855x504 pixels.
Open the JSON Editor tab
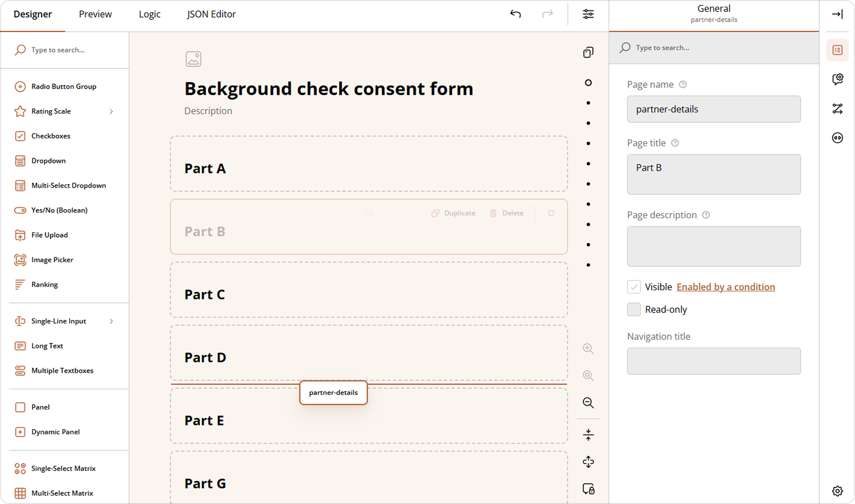pos(211,14)
